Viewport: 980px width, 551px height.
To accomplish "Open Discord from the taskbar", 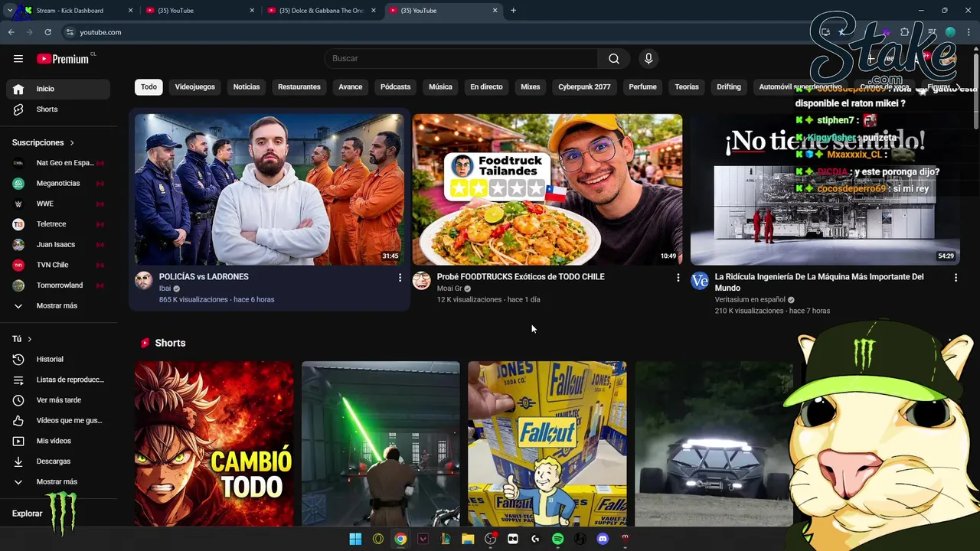I will click(603, 539).
